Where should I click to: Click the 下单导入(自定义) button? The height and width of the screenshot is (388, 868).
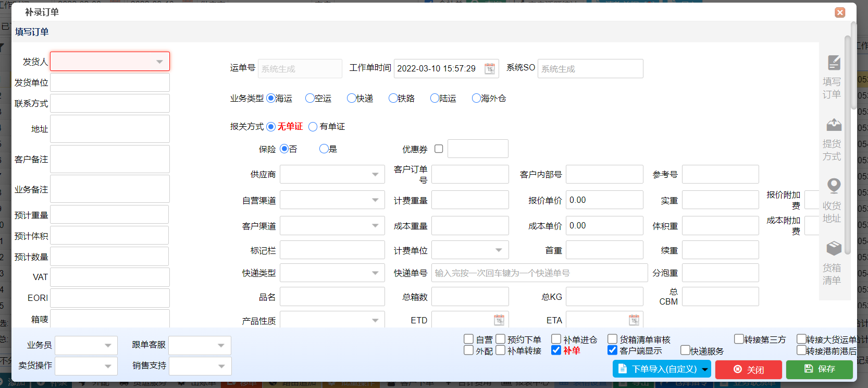662,369
